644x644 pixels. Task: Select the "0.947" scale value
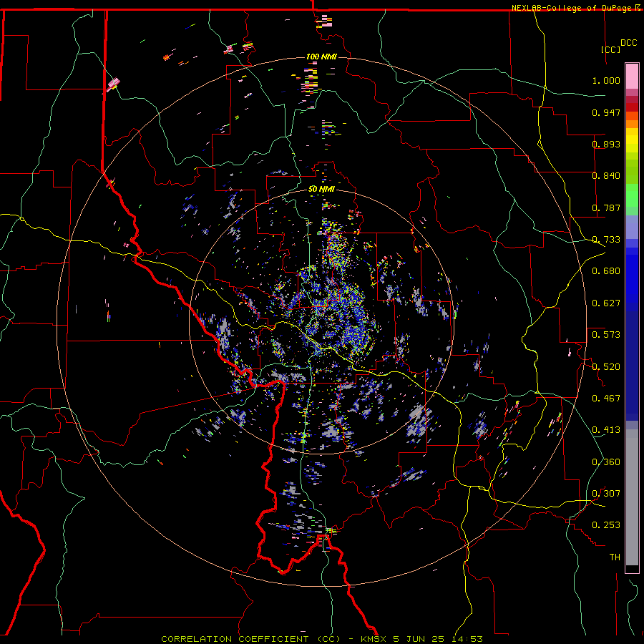click(606, 112)
